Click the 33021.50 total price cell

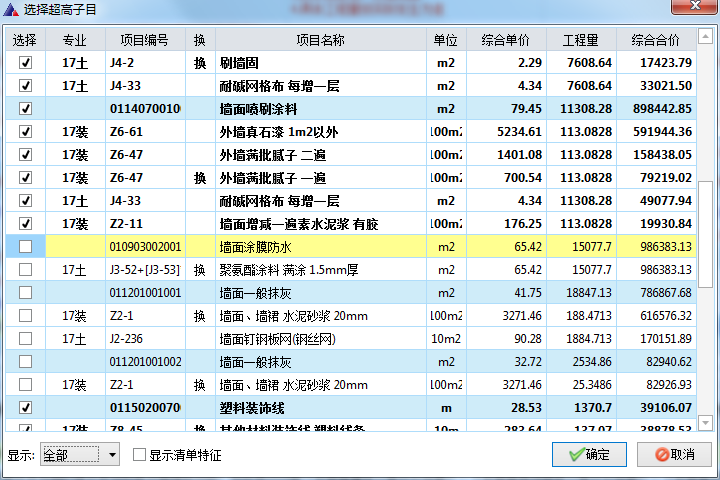[656, 85]
